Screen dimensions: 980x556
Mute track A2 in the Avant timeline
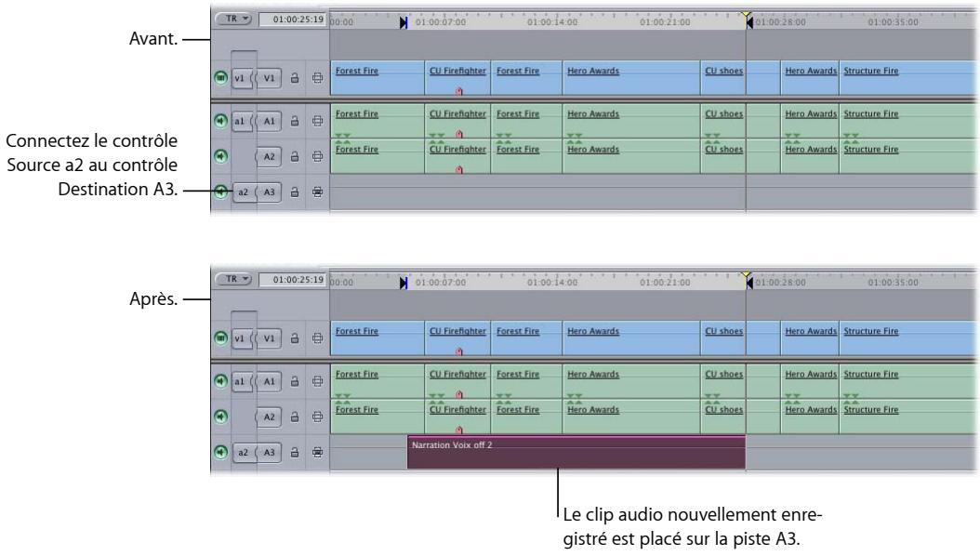(220, 156)
